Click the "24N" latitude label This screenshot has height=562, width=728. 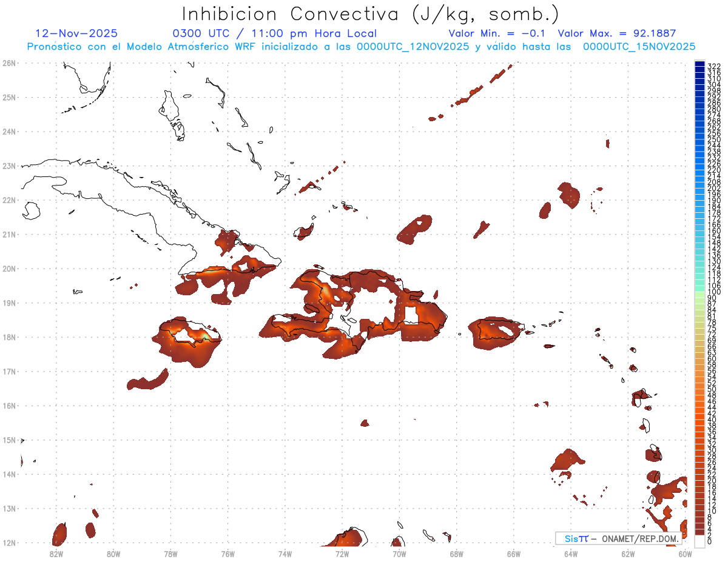pos(8,132)
